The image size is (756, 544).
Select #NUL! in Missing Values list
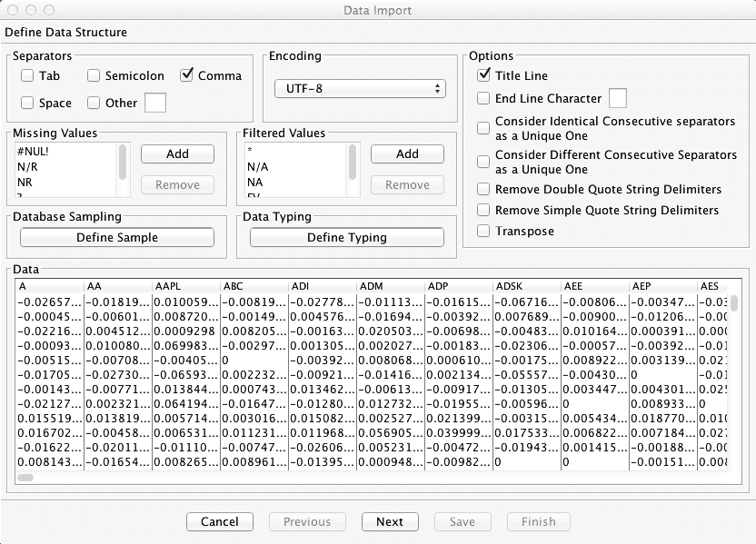pos(65,152)
